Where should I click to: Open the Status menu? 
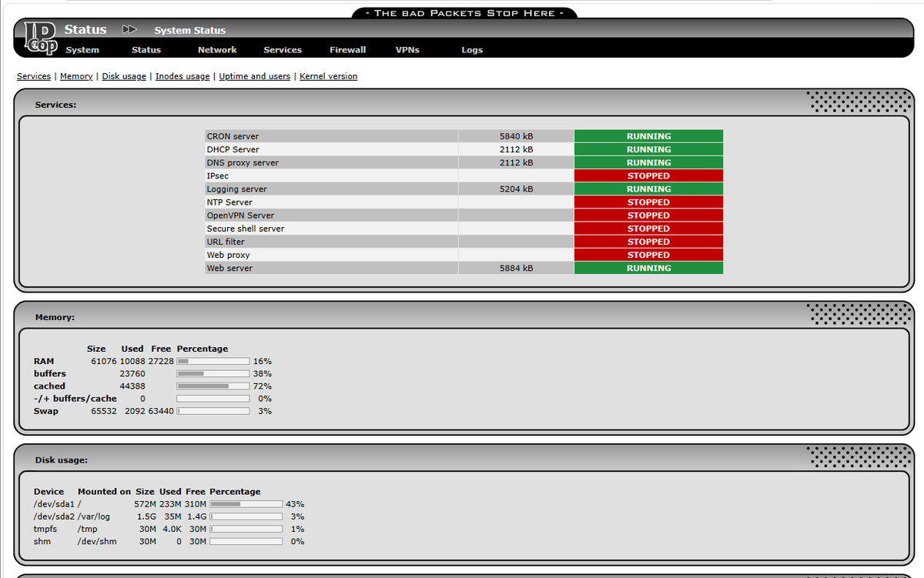tap(146, 50)
